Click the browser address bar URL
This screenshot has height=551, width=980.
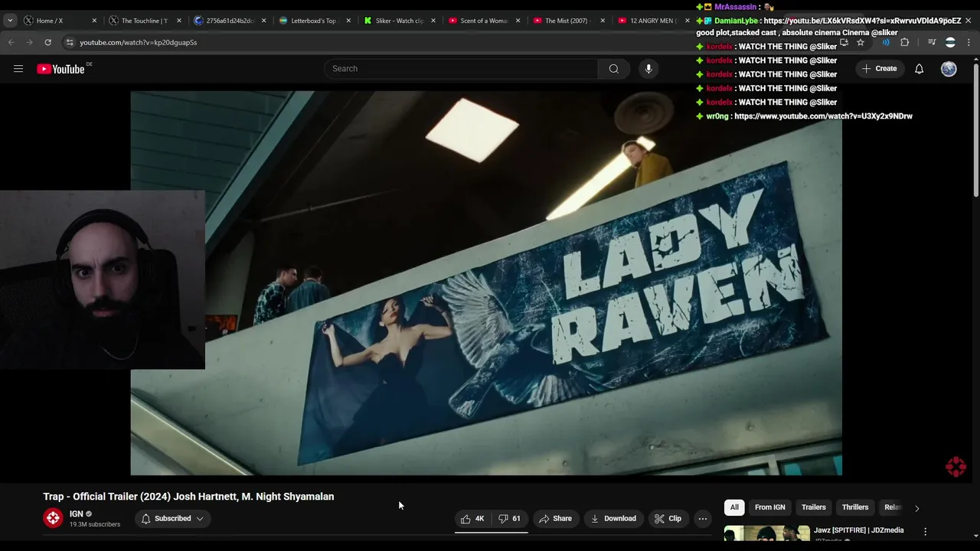pyautogui.click(x=139, y=42)
